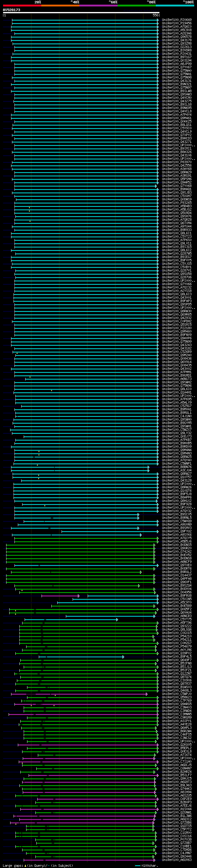Select the UniRef100_B8APP6 label
The height and width of the screenshot is (868, 197).
tap(177, 497)
